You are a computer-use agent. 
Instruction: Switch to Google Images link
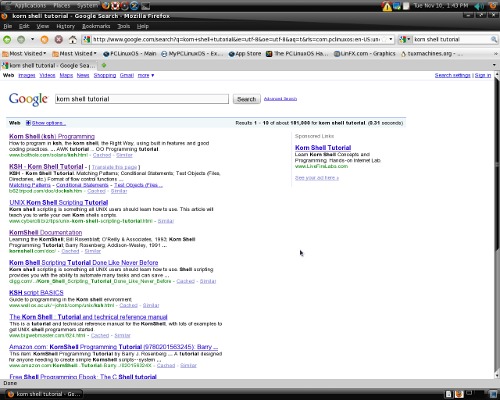point(27,75)
